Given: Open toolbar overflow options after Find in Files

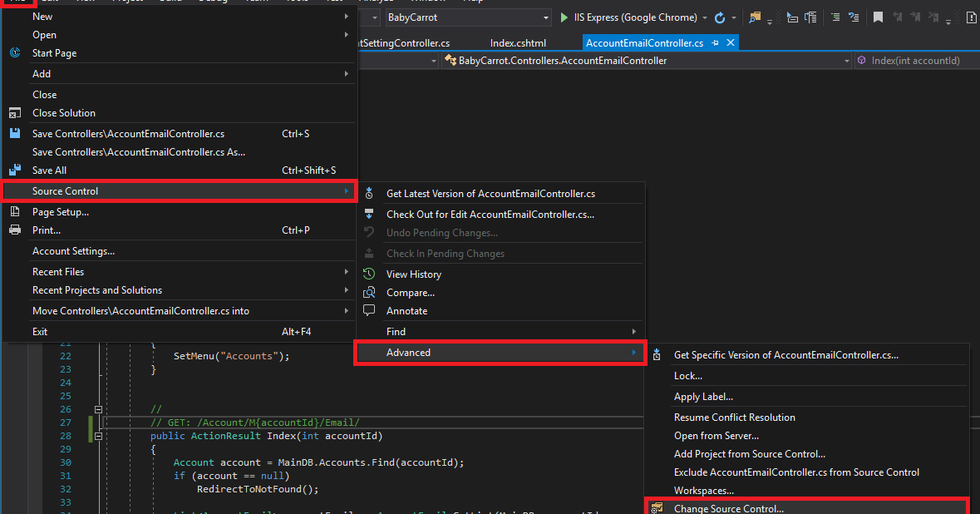Looking at the screenshot, I should (770, 21).
